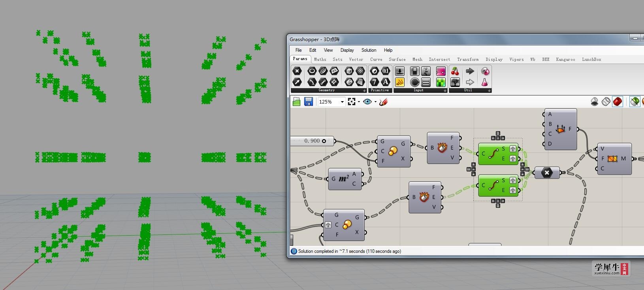Screen dimensions: 644x290
Task: Open the Edit menu
Action: [313, 50]
